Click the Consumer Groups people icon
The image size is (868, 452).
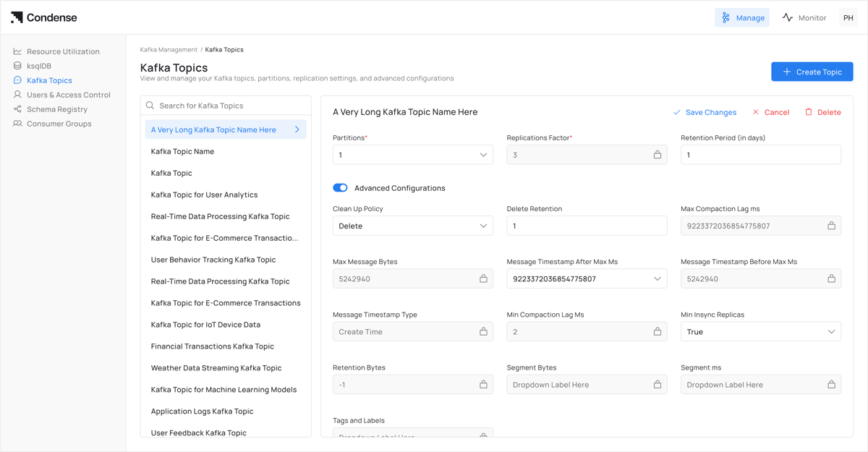[x=17, y=124]
